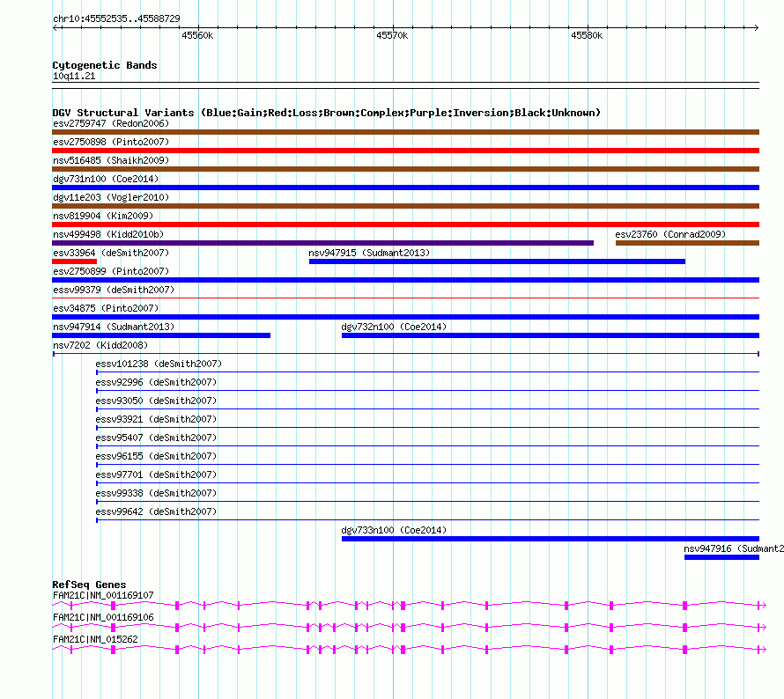This screenshot has height=699, width=784.
Task: Click the esv2759747 (Redon2006) brown variant bar
Action: pos(405,132)
